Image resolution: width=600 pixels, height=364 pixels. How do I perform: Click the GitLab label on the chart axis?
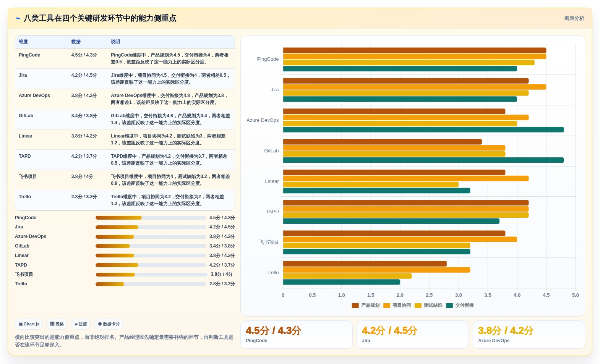271,151
